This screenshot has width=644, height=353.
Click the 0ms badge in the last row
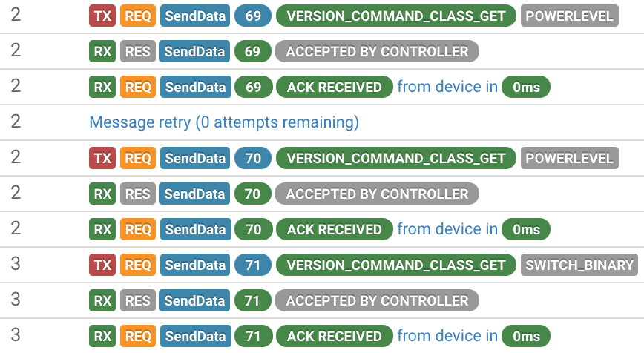(x=526, y=336)
